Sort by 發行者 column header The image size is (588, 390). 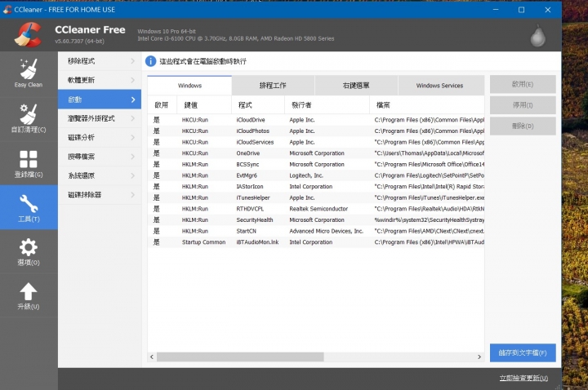pyautogui.click(x=327, y=105)
